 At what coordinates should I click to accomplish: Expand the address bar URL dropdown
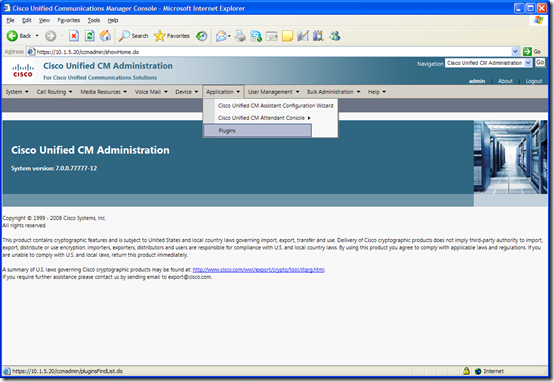coord(515,52)
